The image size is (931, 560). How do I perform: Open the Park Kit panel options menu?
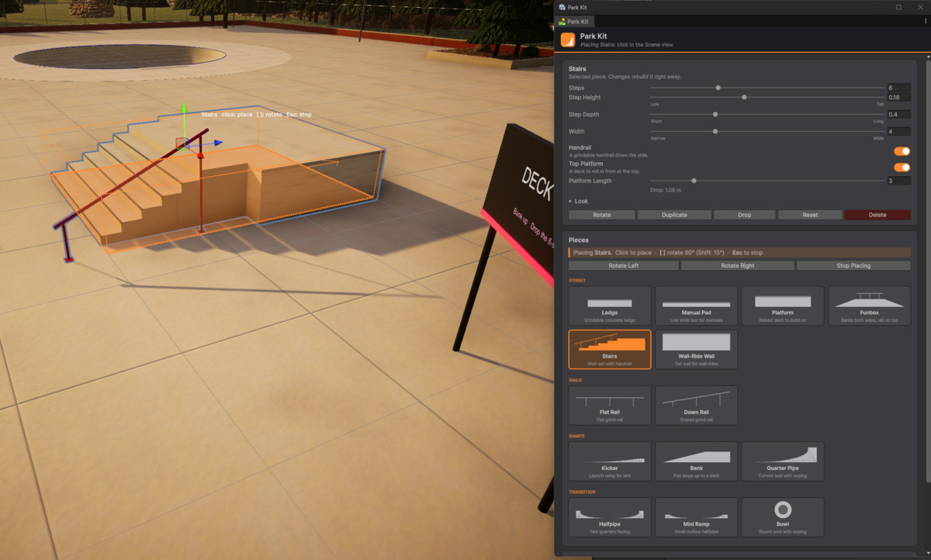pyautogui.click(x=925, y=21)
